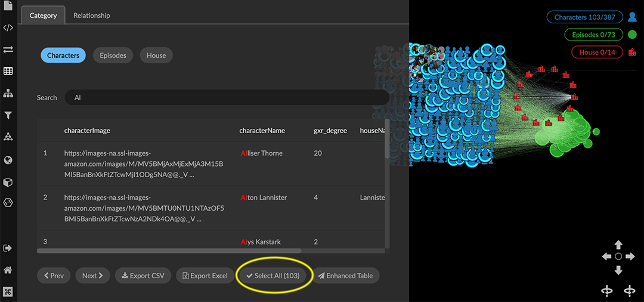Open the filter funnel sidebar icon
This screenshot has width=644, height=302.
click(8, 115)
